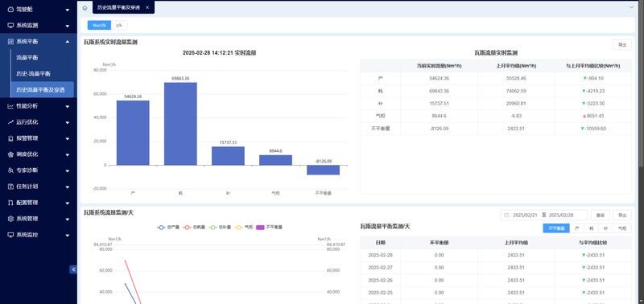Expand 系统监测 menu arrow
Screen dimensions: 644x304
[x=68, y=26]
